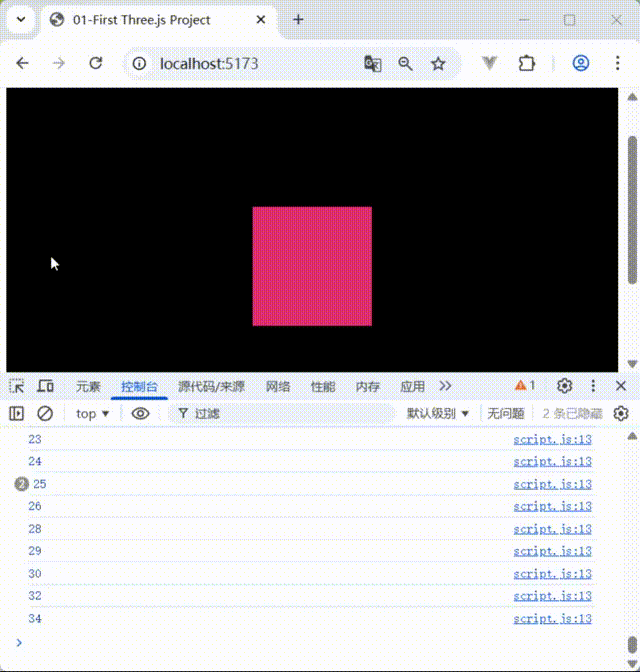Open DevTools customize three-dot menu

[593, 386]
